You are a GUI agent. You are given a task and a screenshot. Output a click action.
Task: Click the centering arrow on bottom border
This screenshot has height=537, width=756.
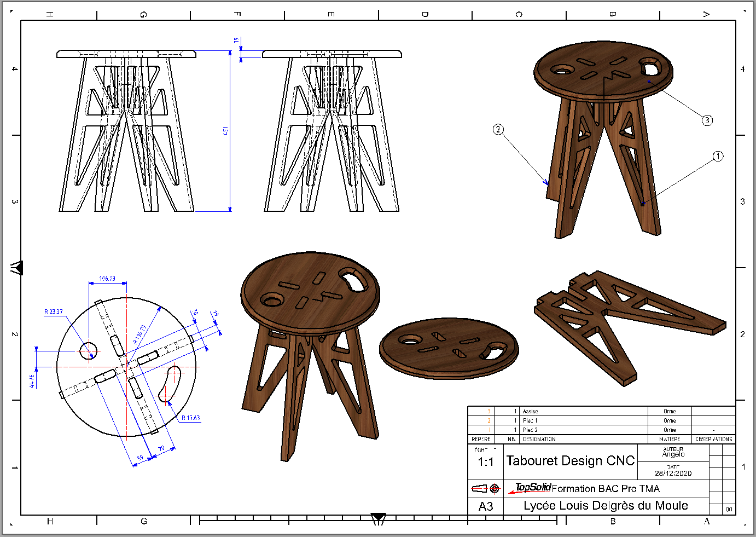(x=378, y=518)
